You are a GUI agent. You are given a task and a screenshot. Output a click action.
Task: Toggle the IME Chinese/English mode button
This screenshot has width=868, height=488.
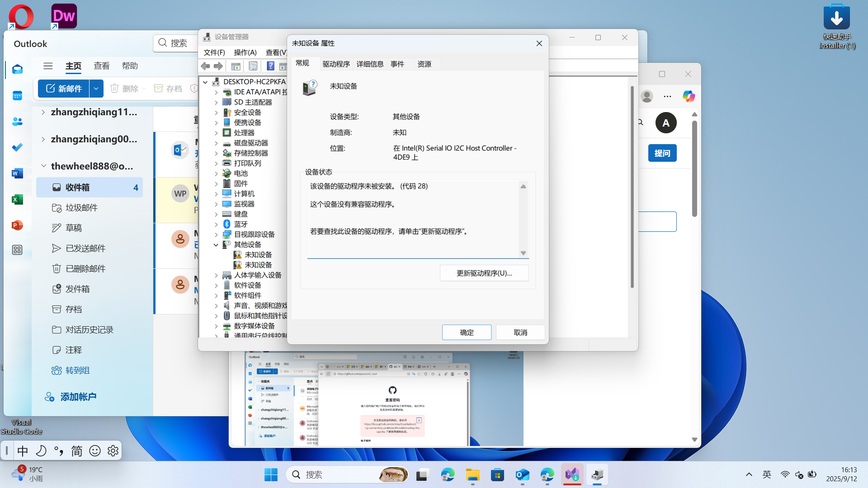click(x=23, y=450)
